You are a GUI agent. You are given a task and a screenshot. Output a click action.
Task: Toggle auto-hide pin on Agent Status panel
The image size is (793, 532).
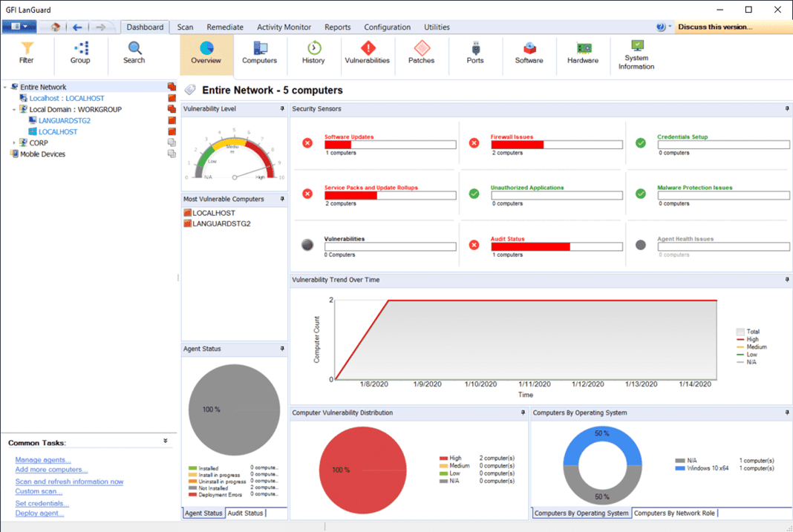pos(282,349)
